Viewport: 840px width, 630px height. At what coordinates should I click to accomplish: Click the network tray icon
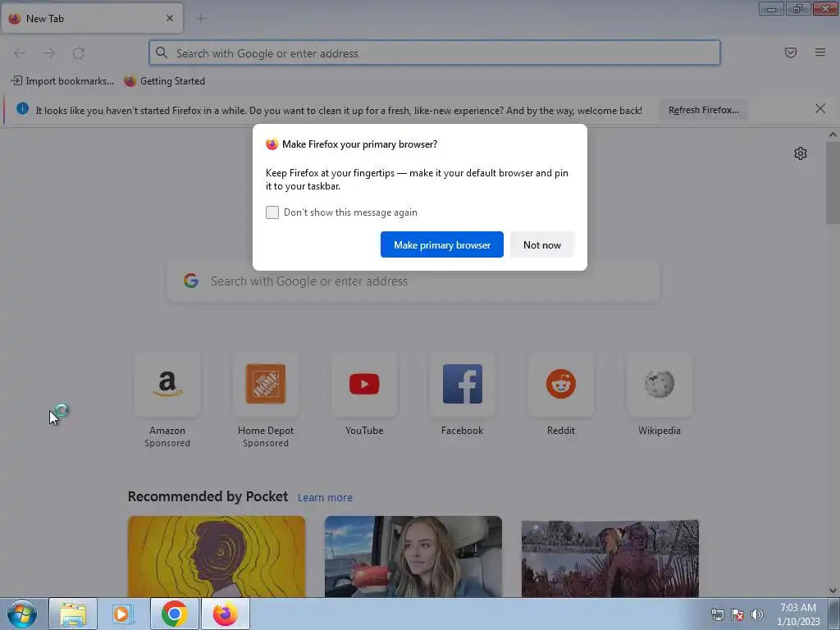717,614
